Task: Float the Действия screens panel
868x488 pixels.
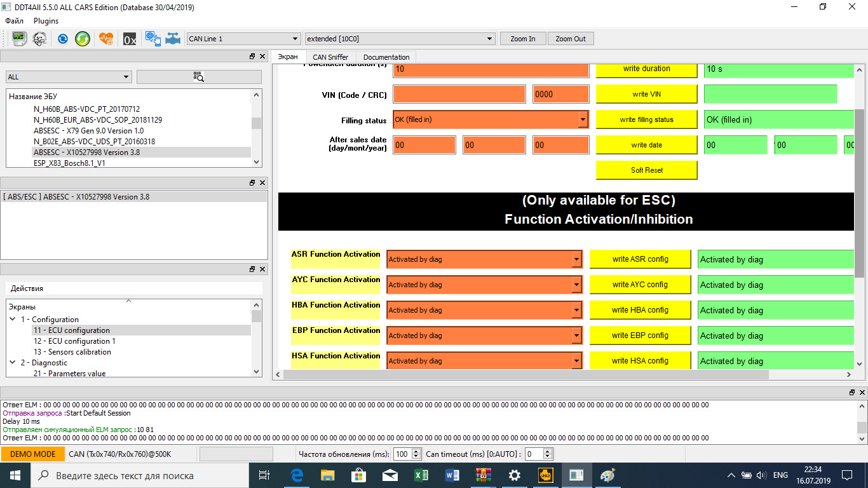Action: (x=253, y=269)
